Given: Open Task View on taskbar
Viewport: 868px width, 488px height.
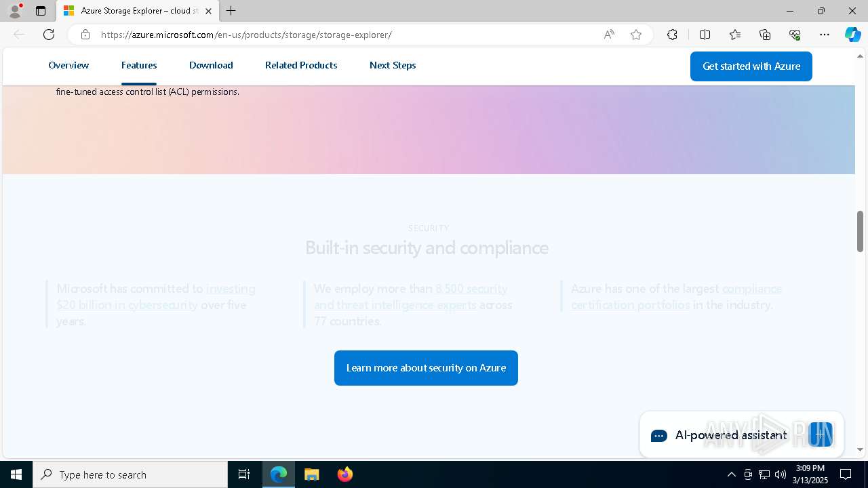Looking at the screenshot, I should (x=244, y=474).
